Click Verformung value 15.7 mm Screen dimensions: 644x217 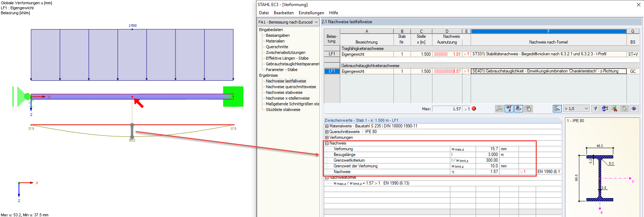coord(487,149)
